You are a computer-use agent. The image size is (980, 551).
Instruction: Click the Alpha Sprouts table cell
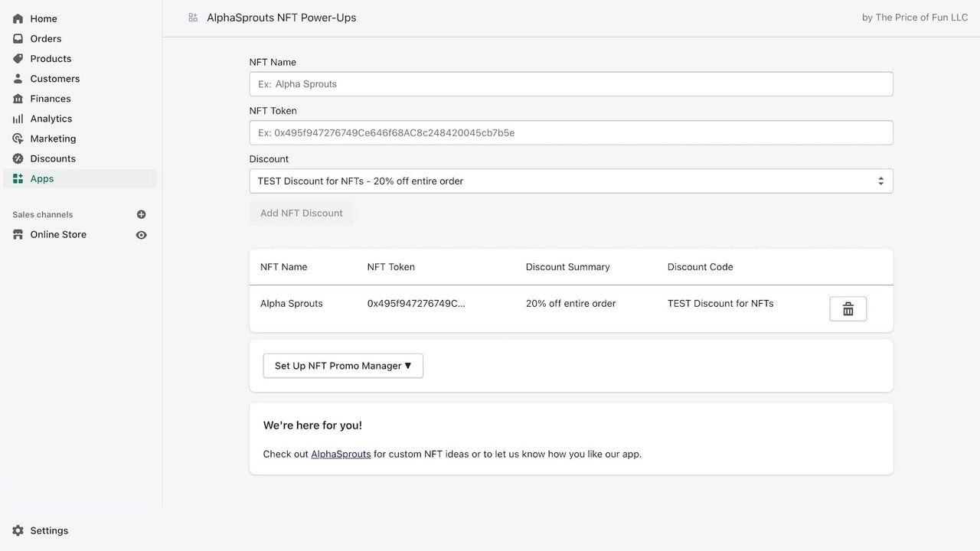pyautogui.click(x=292, y=304)
